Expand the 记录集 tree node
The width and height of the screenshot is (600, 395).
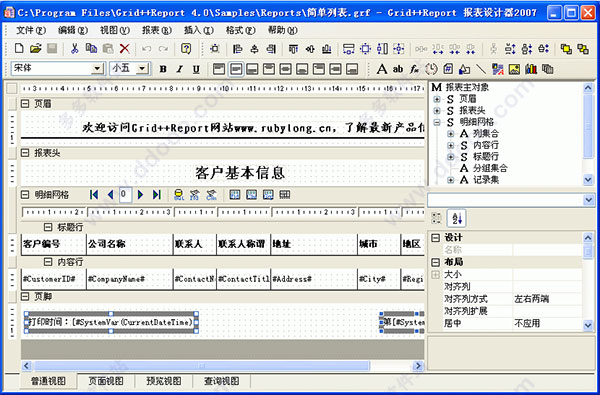[x=451, y=180]
